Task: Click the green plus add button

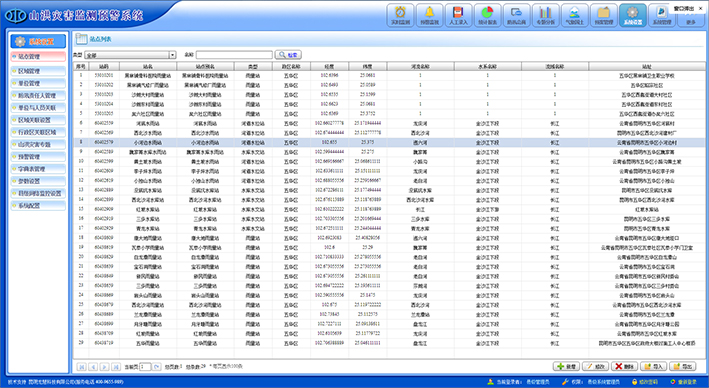Action: [x=566, y=366]
